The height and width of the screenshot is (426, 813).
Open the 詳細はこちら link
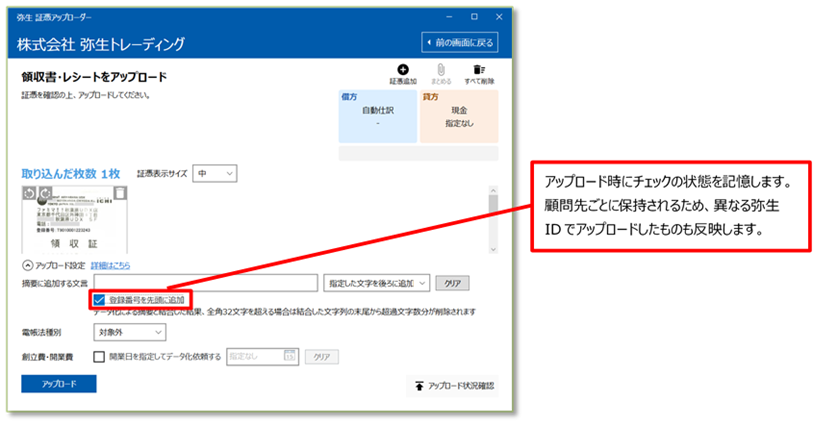(x=110, y=265)
